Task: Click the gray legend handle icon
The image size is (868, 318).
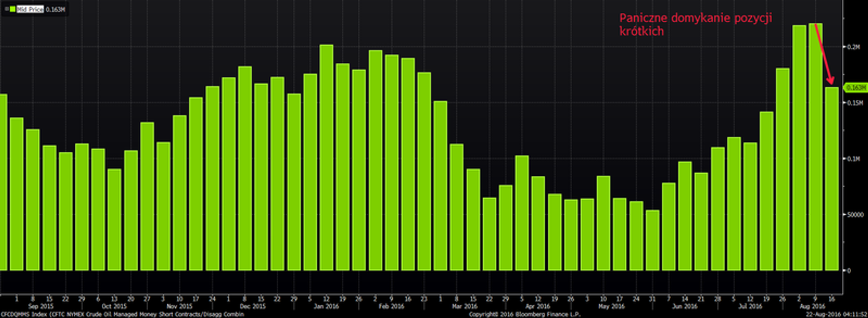Action: point(6,9)
